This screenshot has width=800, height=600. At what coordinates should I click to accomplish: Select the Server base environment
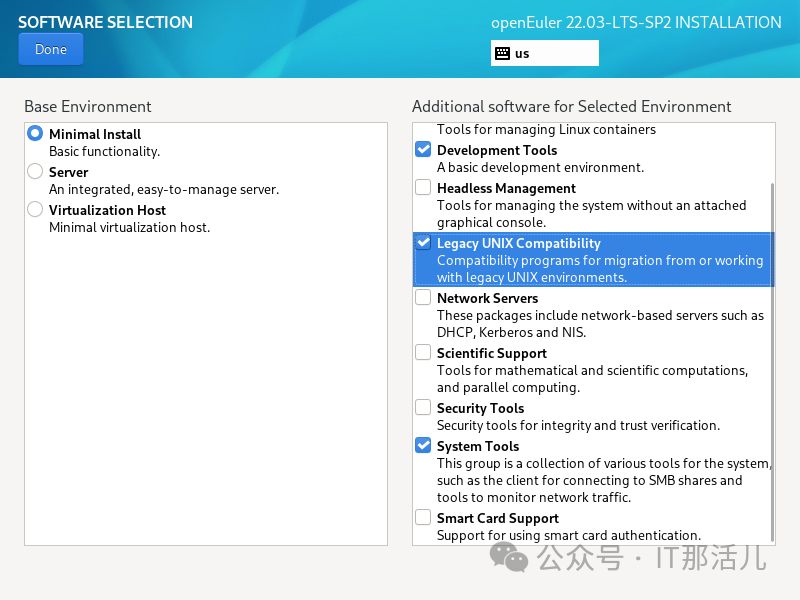(x=35, y=171)
